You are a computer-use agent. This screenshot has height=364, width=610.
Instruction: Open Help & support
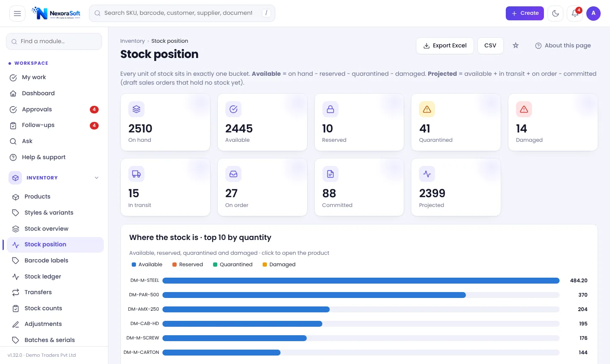(x=54, y=157)
